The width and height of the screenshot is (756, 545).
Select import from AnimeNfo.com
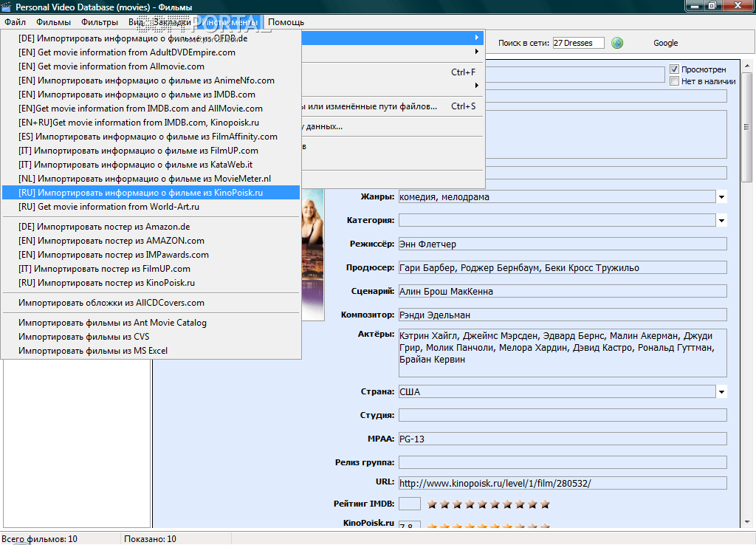click(151, 80)
